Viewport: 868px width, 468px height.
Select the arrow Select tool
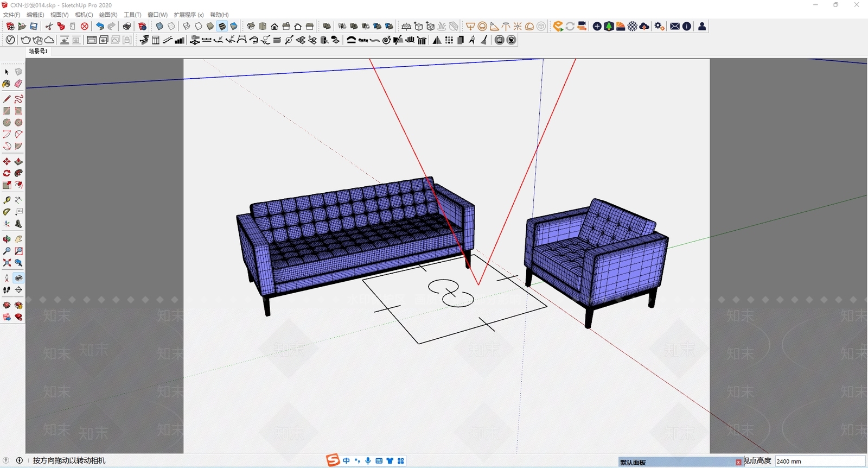click(x=7, y=72)
